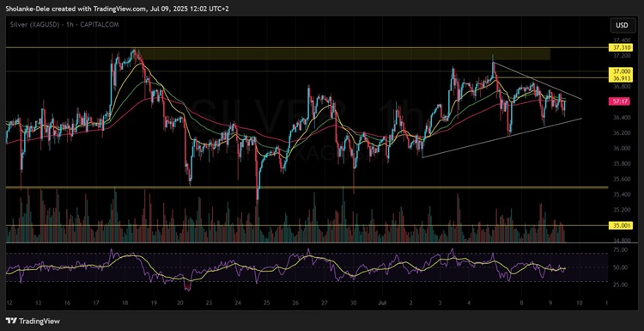This screenshot has height=331, width=644.
Task: Select the yellow horizontal support line near 35.500
Action: tap(307, 187)
